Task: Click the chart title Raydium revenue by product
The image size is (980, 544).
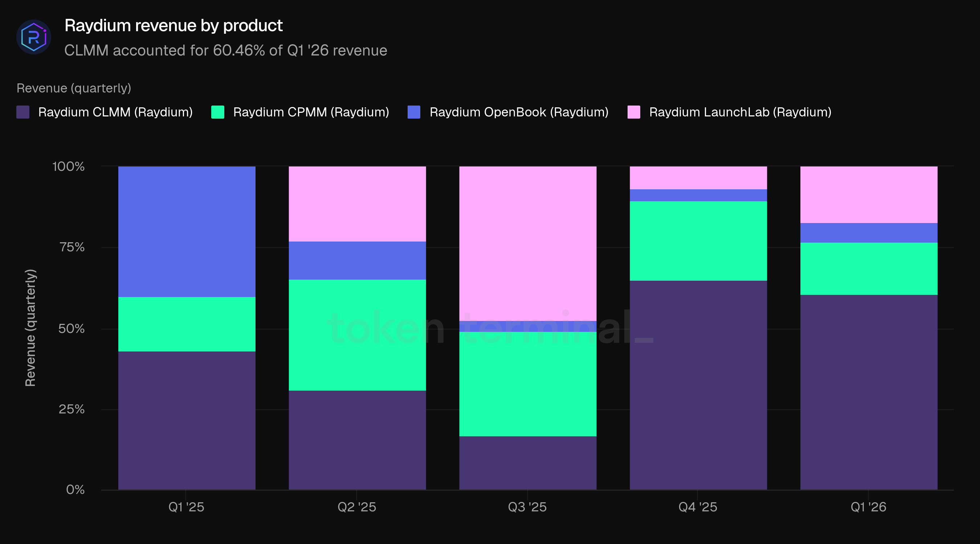Action: coord(173,26)
